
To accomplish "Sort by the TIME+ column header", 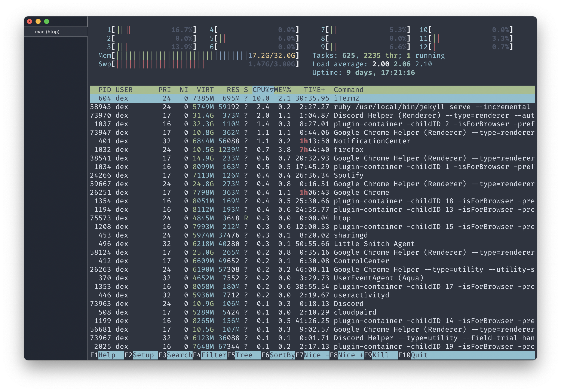I will 314,90.
